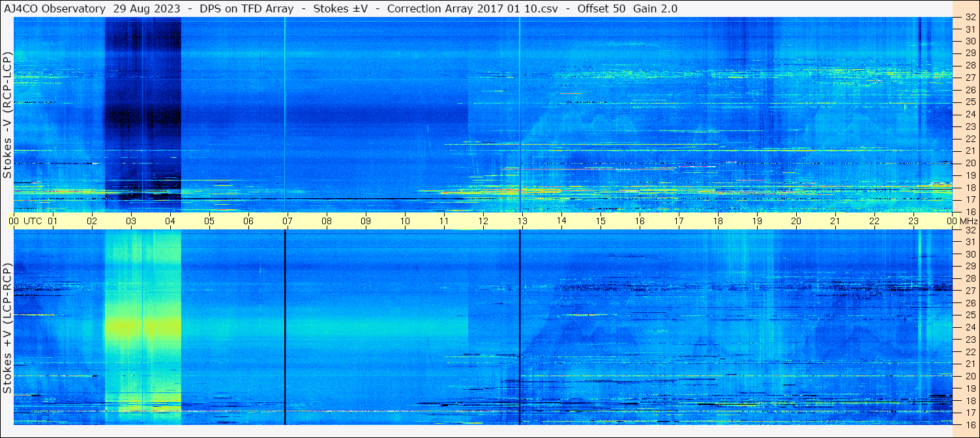This screenshot has width=980, height=438.
Task: Select hour 13 on the time axis
Action: pyautogui.click(x=522, y=221)
